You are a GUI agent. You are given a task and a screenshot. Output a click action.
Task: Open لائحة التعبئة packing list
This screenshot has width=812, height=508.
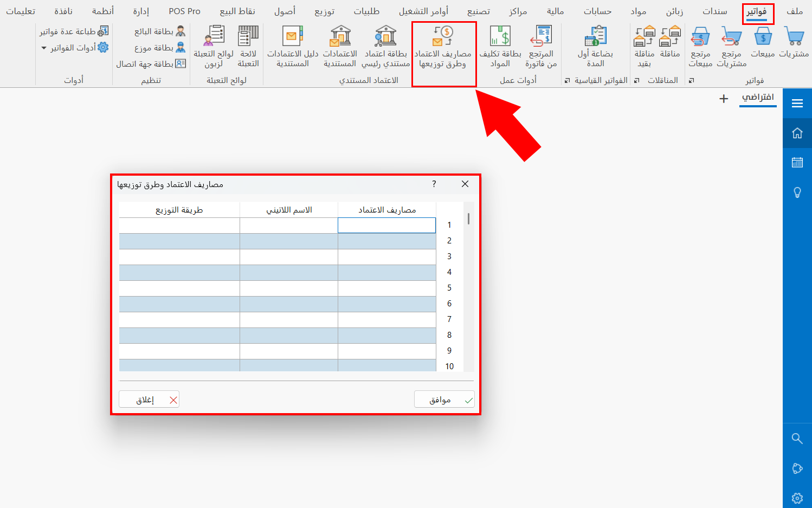(x=248, y=47)
